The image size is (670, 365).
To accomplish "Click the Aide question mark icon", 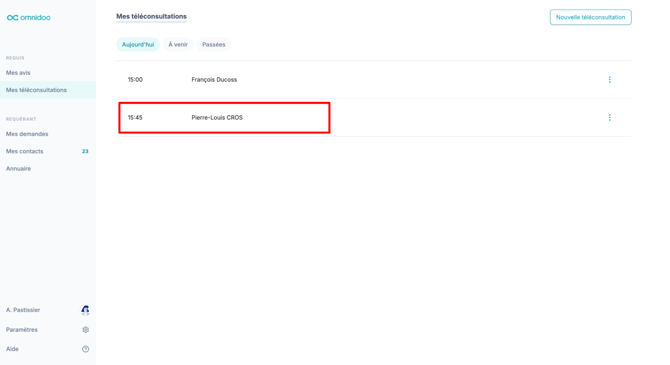I will pyautogui.click(x=85, y=349).
